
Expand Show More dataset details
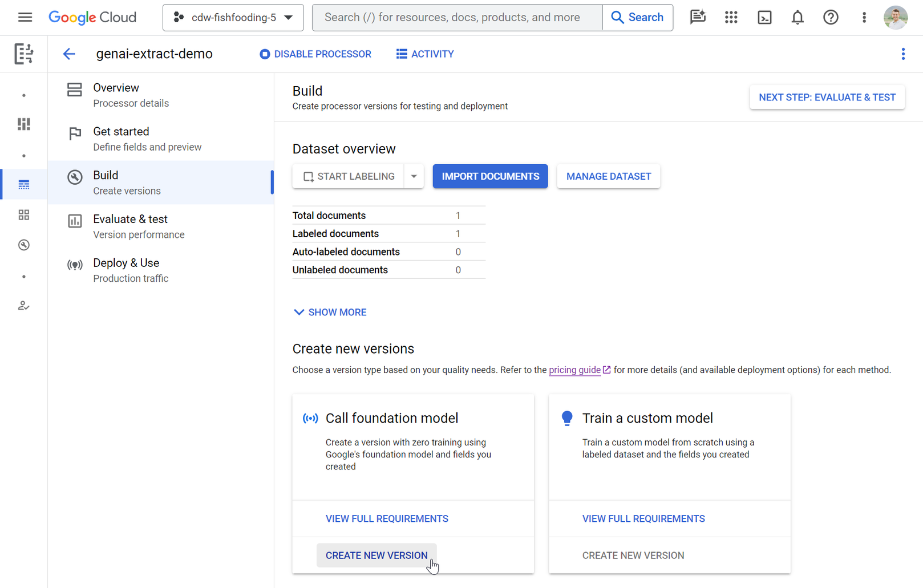click(330, 313)
